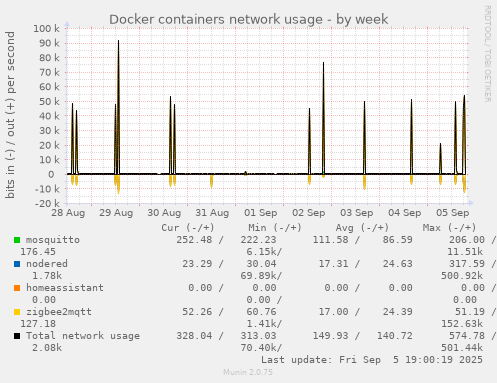
Task: Click the '-20 k' y-axis label
Action: pos(48,204)
